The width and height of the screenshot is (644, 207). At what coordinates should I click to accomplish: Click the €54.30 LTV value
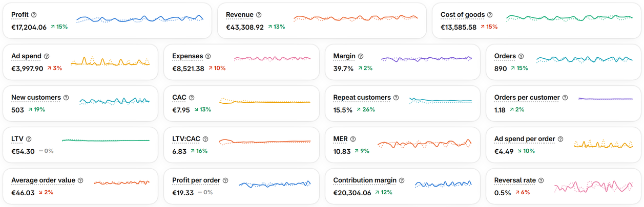(x=23, y=151)
